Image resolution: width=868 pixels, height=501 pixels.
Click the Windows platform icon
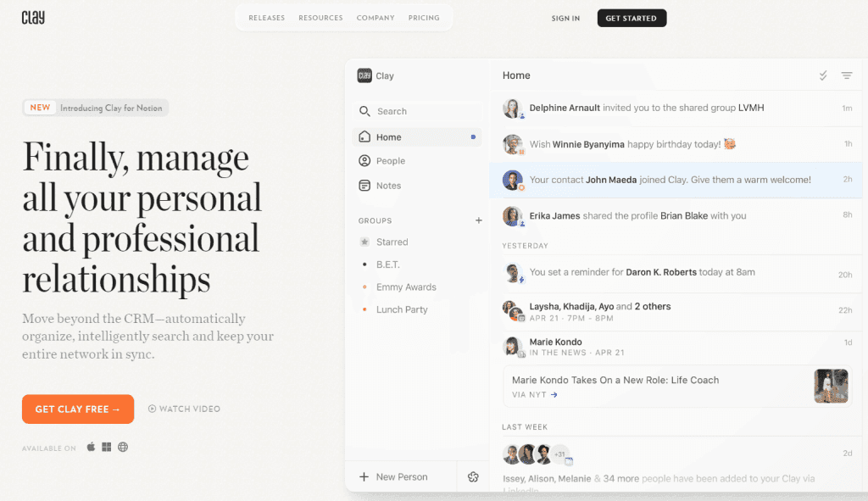pyautogui.click(x=107, y=447)
